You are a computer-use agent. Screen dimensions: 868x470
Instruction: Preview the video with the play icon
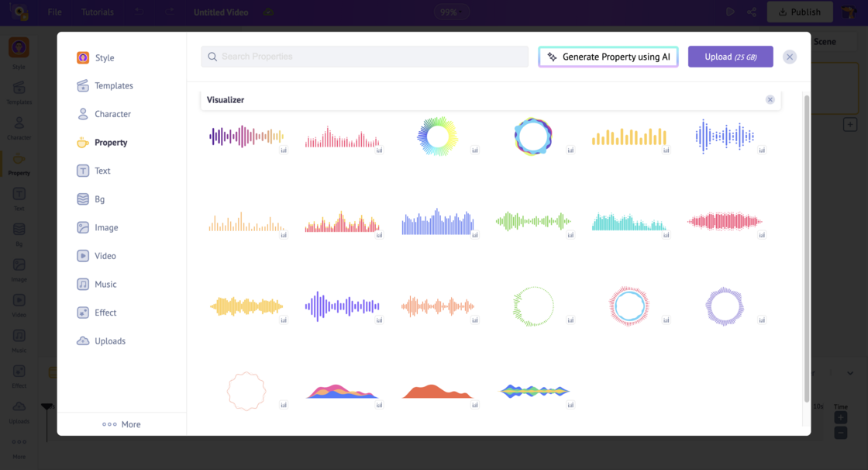(730, 12)
